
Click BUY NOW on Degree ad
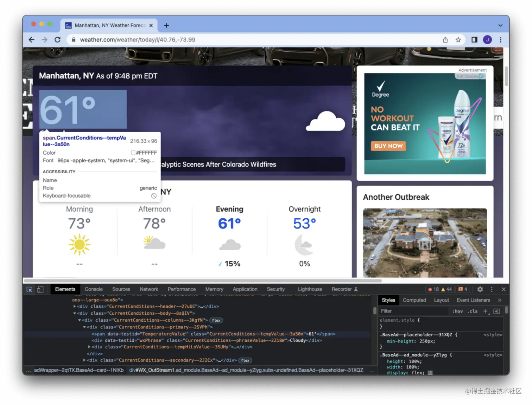pyautogui.click(x=388, y=146)
